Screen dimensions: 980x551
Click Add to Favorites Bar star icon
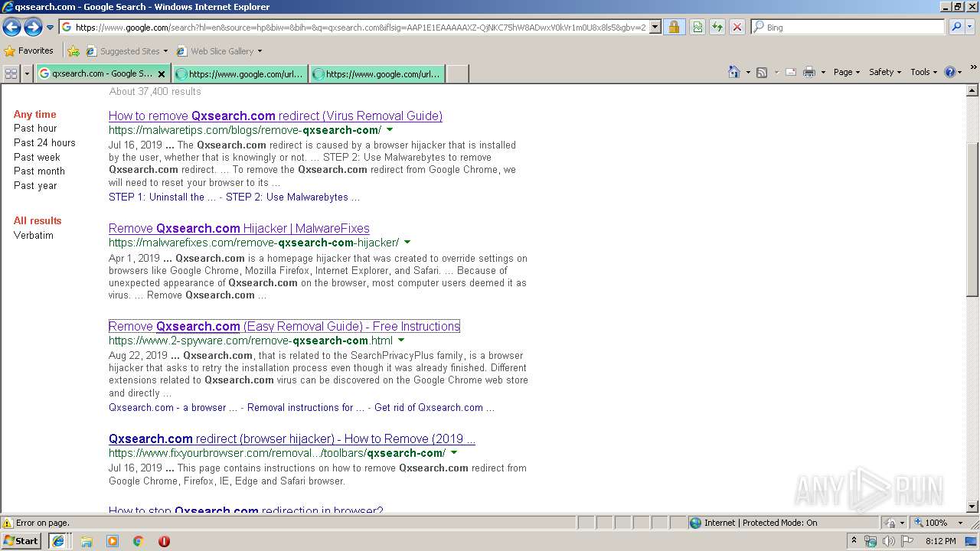tap(73, 51)
